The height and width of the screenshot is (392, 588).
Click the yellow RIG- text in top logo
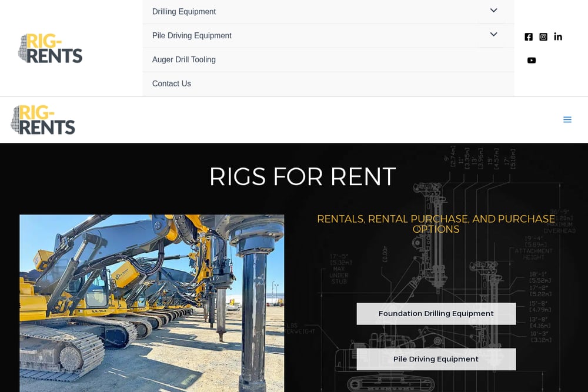coord(44,42)
